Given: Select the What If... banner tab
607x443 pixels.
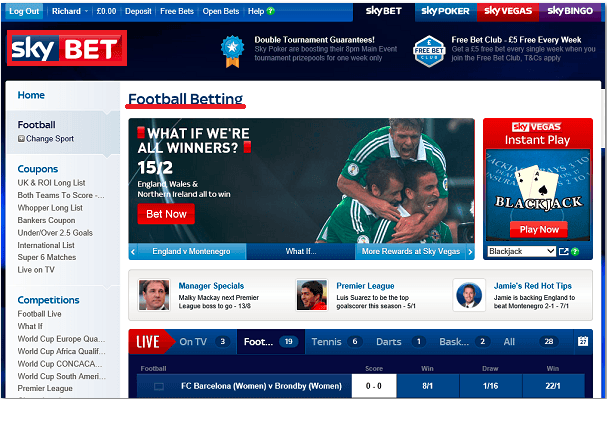Looking at the screenshot, I should pyautogui.click(x=301, y=252).
